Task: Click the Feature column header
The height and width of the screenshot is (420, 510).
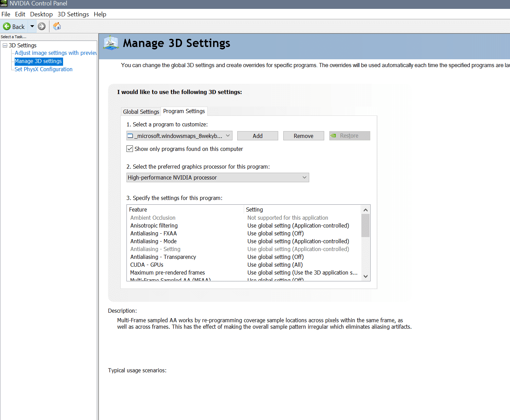Action: point(138,209)
